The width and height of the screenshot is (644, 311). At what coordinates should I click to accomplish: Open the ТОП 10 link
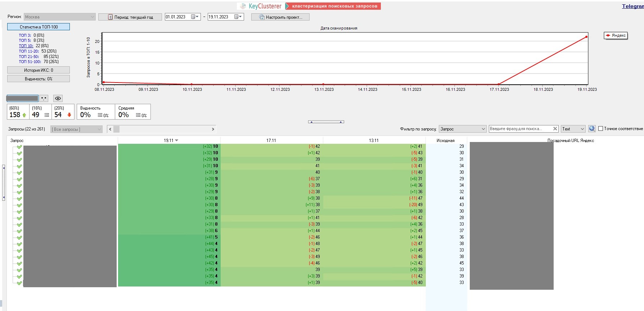tap(26, 46)
